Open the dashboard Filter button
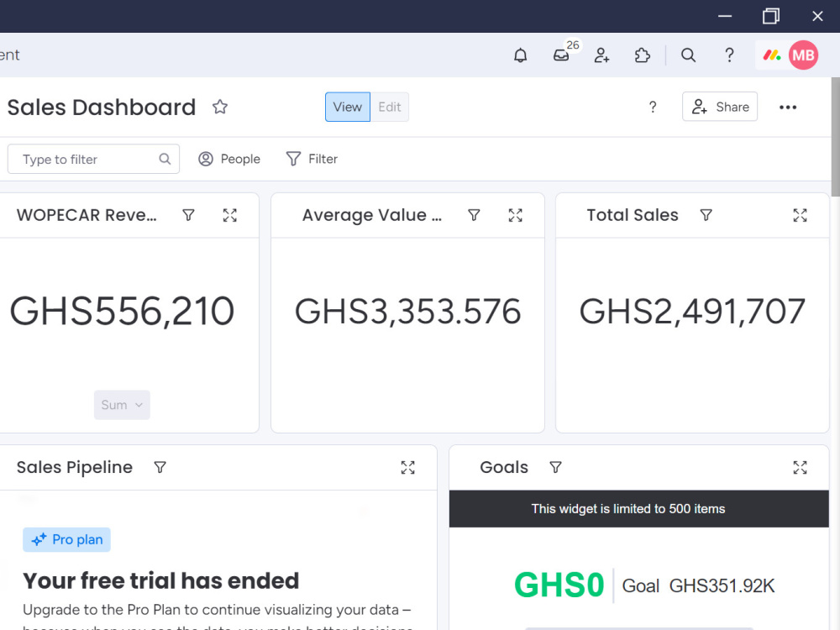840x630 pixels. tap(312, 159)
